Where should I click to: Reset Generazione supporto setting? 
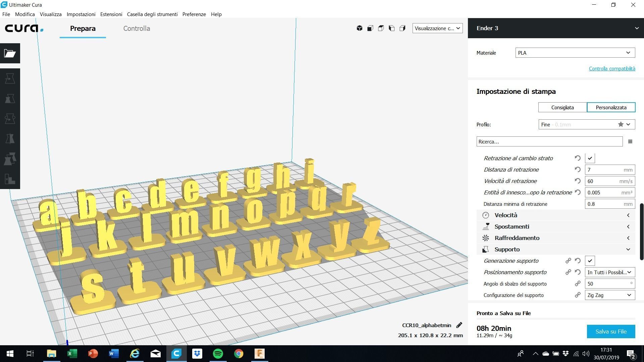coord(578,261)
